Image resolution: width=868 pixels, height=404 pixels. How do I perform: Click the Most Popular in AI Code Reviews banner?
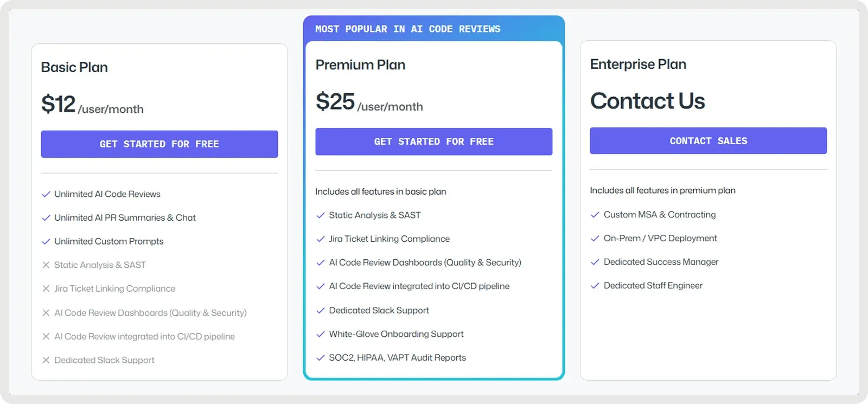[408, 29]
